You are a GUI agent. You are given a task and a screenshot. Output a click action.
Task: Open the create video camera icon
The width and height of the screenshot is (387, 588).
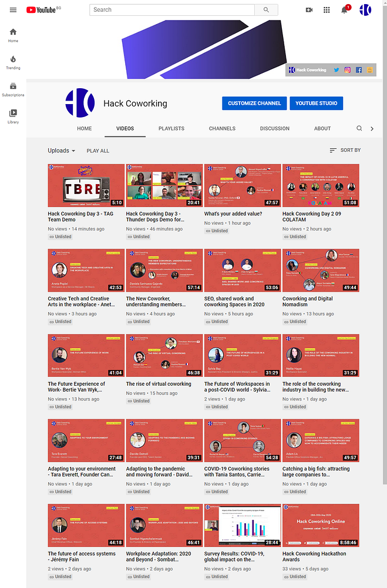click(x=309, y=10)
